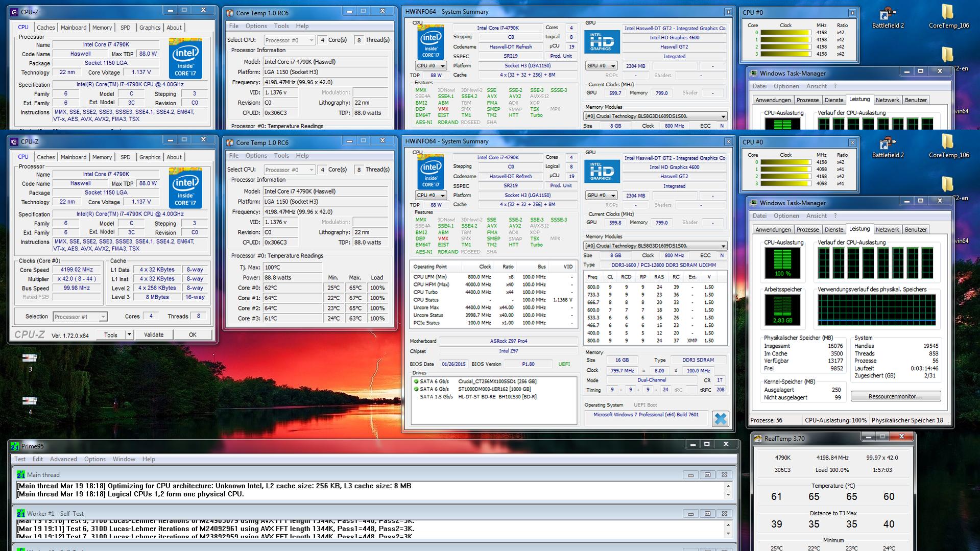The width and height of the screenshot is (980, 551).
Task: Click scroll-down arrow of Worker #1 log
Action: pos(728,534)
